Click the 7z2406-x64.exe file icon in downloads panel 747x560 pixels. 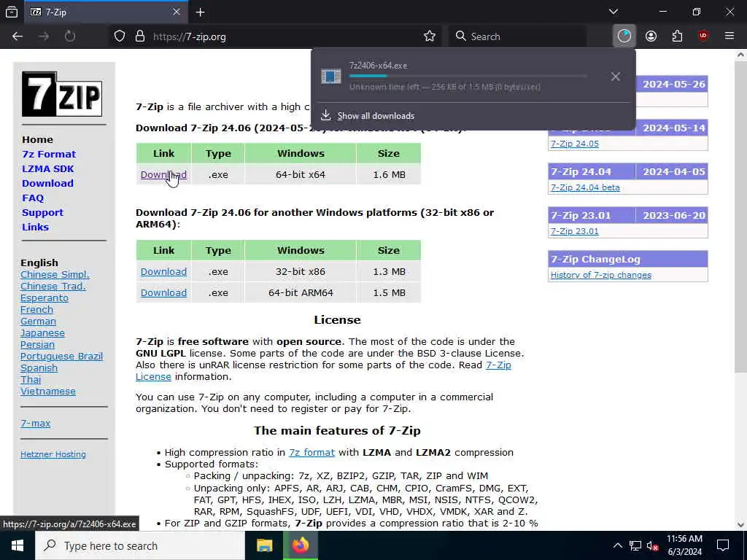click(330, 76)
